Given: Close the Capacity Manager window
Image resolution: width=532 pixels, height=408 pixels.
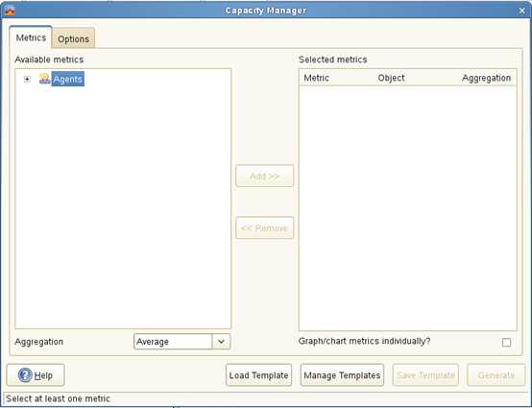Looking at the screenshot, I should (x=522, y=11).
